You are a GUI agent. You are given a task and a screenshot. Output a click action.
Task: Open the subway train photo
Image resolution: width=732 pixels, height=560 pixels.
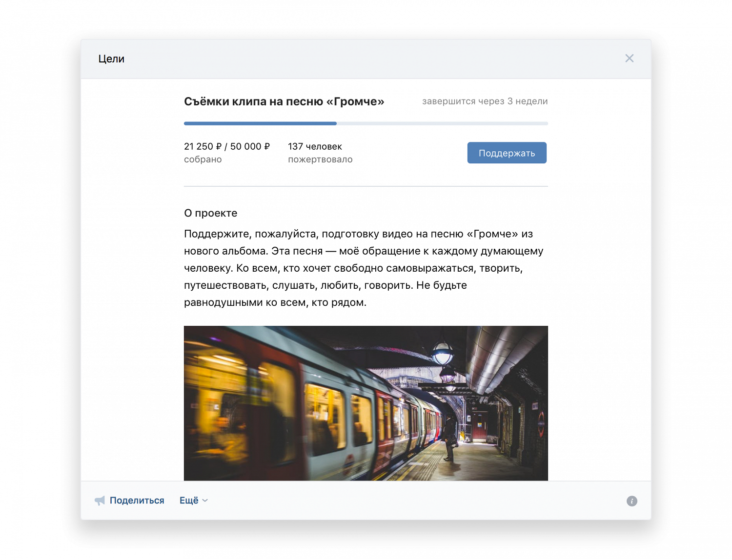[366, 403]
